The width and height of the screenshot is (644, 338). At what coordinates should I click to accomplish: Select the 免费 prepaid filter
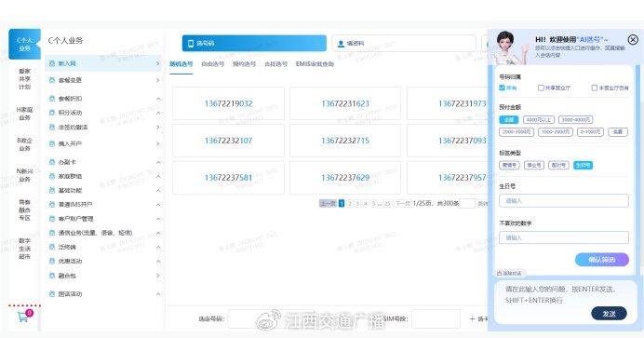618,132
